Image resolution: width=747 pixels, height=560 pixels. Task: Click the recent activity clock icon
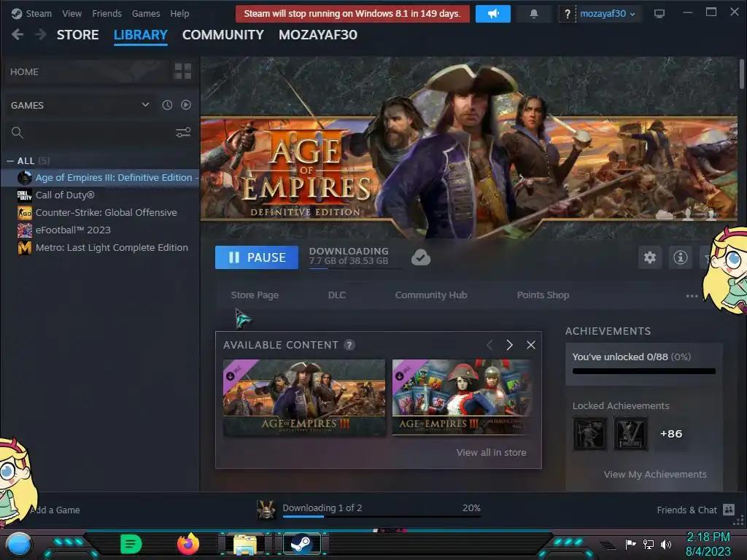click(167, 105)
